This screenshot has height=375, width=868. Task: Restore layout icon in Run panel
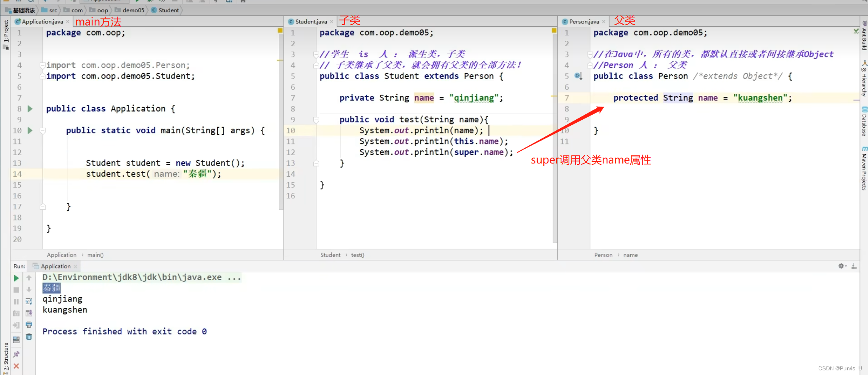(x=16, y=340)
